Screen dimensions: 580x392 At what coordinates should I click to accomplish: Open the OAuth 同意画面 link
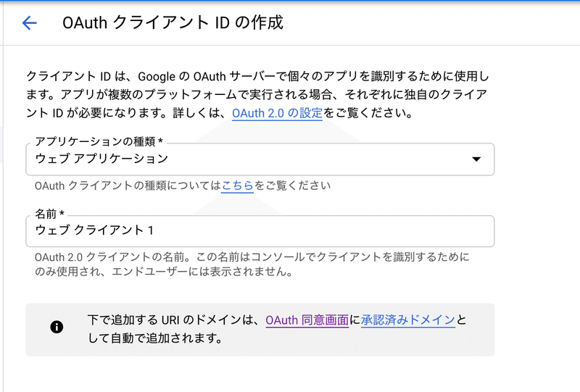tap(307, 320)
